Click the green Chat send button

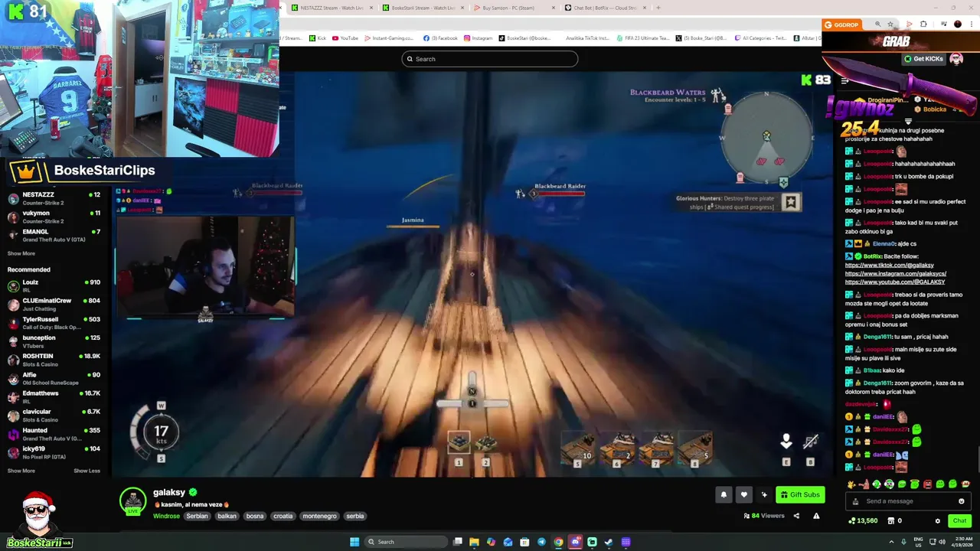pyautogui.click(x=959, y=521)
